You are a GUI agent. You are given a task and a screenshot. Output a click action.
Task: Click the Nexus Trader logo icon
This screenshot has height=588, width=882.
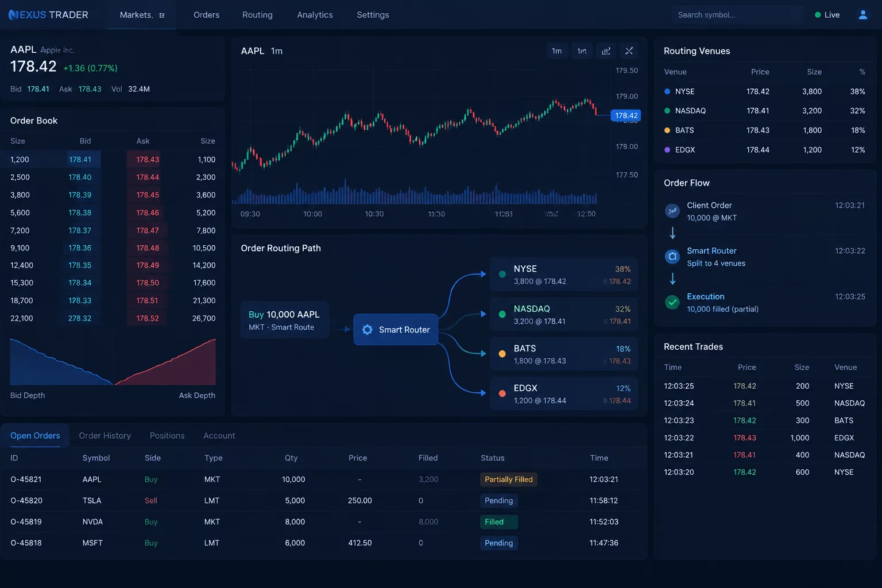[14, 15]
